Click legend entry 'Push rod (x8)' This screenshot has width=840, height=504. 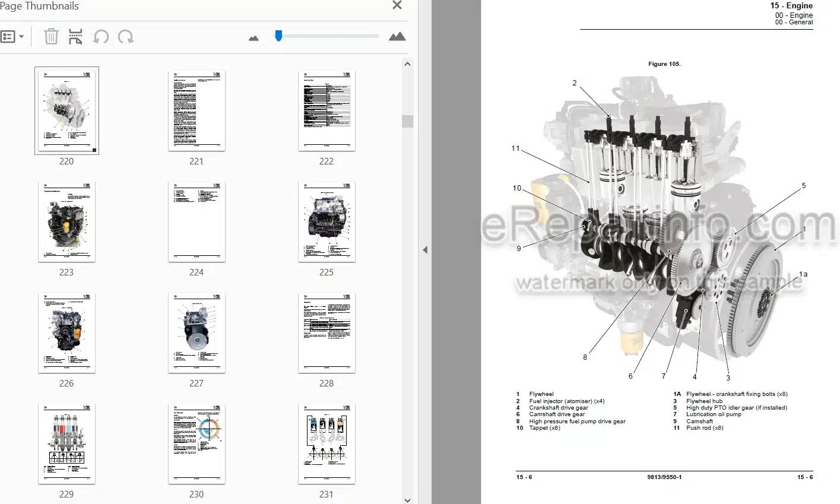click(705, 428)
